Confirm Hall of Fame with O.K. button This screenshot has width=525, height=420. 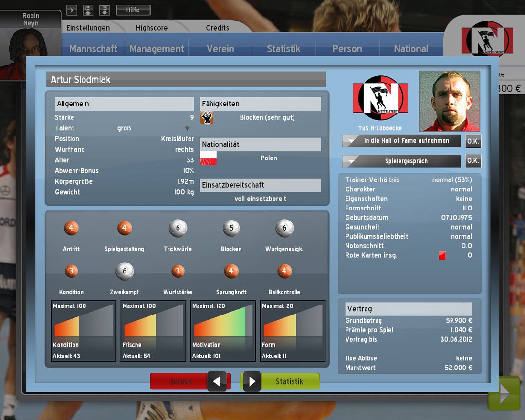click(473, 141)
